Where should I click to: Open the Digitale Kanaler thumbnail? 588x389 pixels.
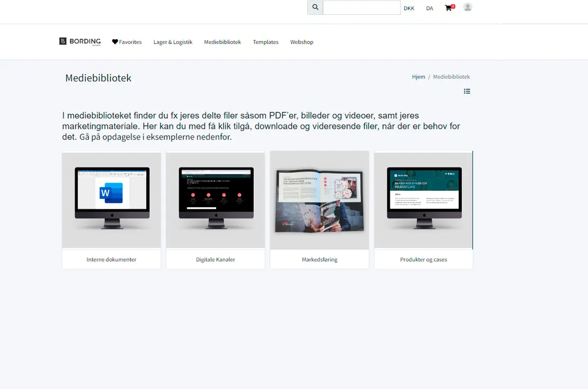coord(215,200)
